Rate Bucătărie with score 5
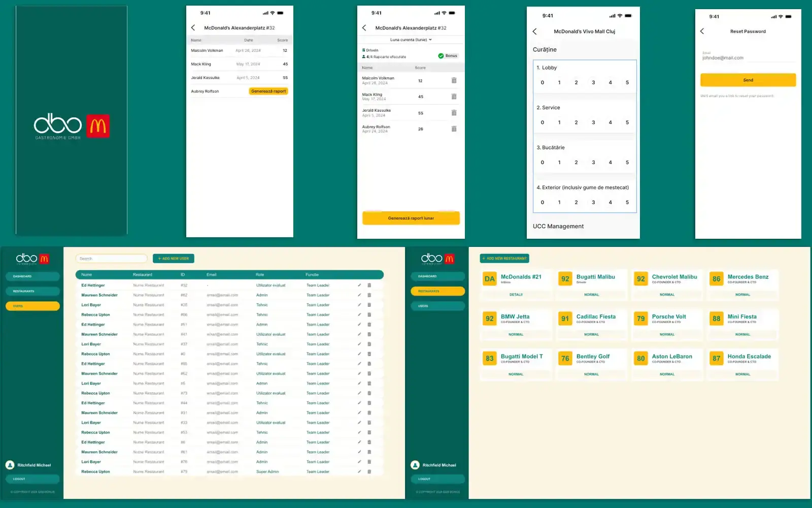Viewport: 812px width, 508px height. 627,163
